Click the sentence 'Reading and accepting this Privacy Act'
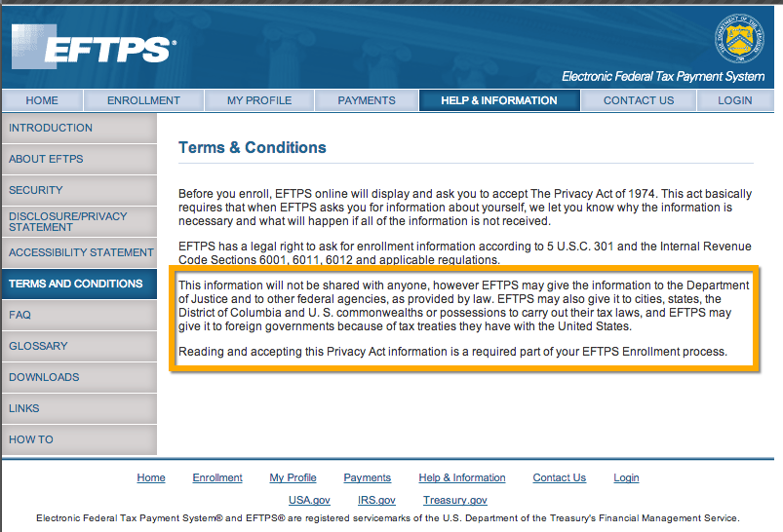This screenshot has height=532, width=783. pyautogui.click(x=452, y=352)
